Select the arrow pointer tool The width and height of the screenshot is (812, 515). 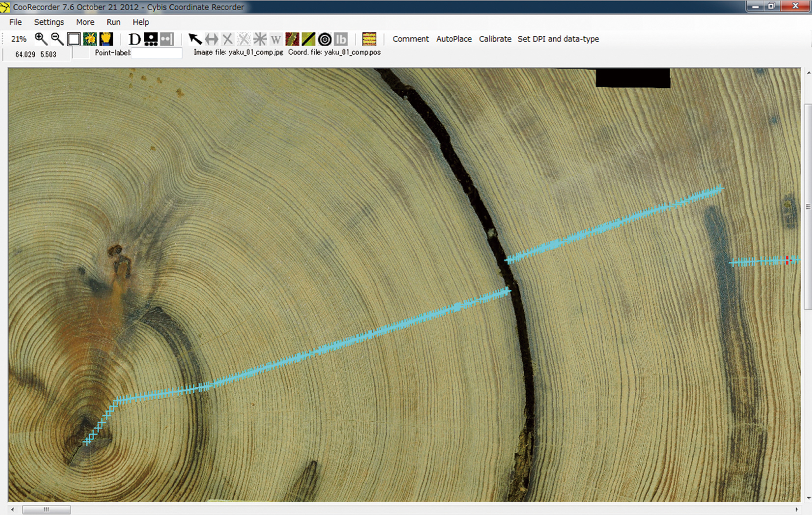point(195,39)
